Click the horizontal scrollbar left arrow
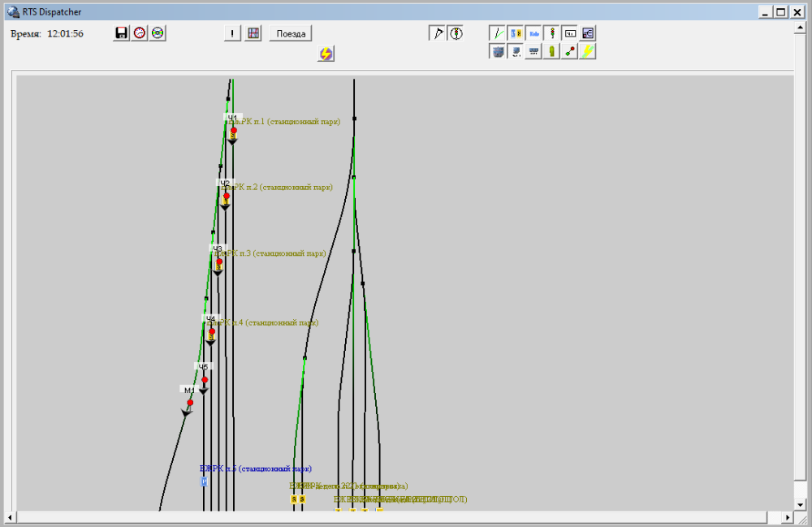Screen dimensions: 812x527 pos(11,517)
